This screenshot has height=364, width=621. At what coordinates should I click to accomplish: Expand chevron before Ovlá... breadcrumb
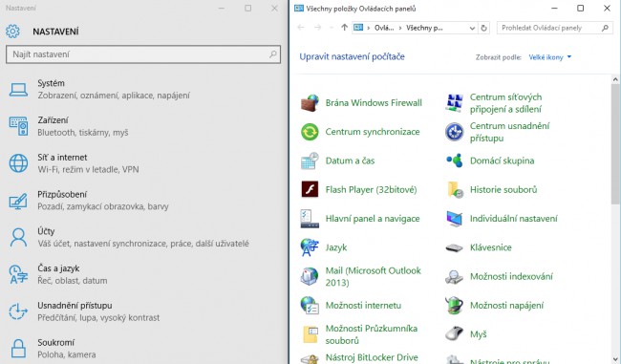[x=369, y=28]
